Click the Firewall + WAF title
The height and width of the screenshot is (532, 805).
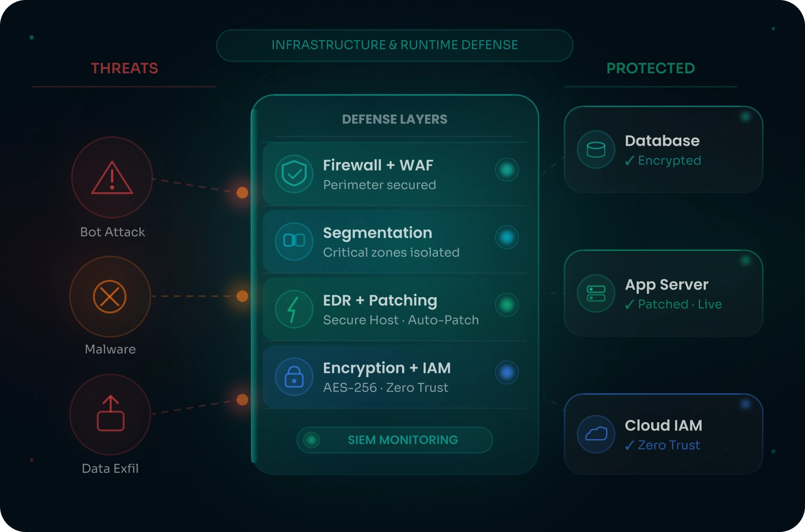point(378,165)
